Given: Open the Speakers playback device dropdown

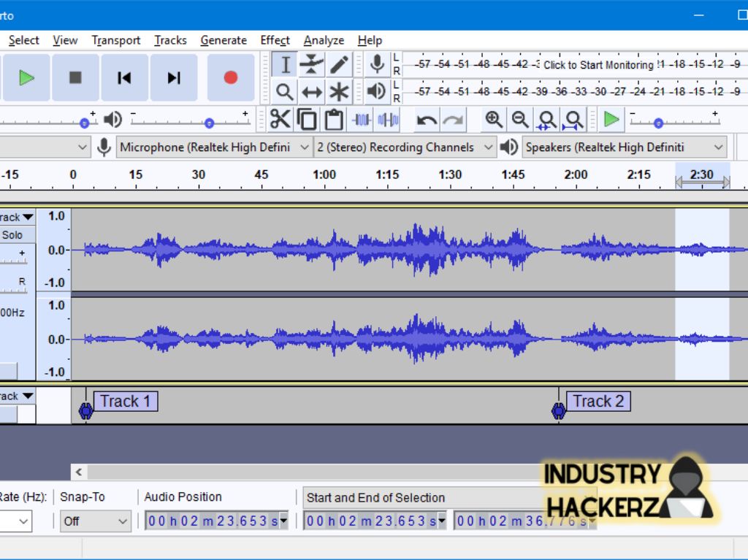Looking at the screenshot, I should coord(625,147).
